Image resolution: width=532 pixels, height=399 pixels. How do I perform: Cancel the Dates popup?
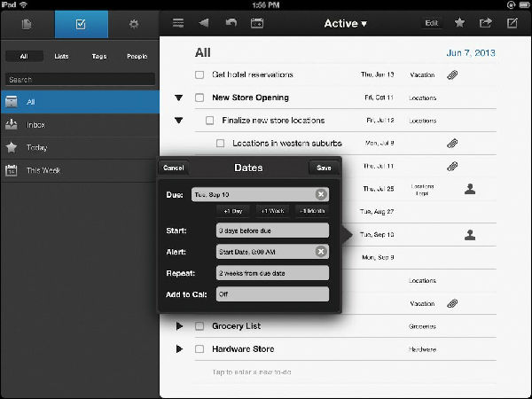click(174, 168)
